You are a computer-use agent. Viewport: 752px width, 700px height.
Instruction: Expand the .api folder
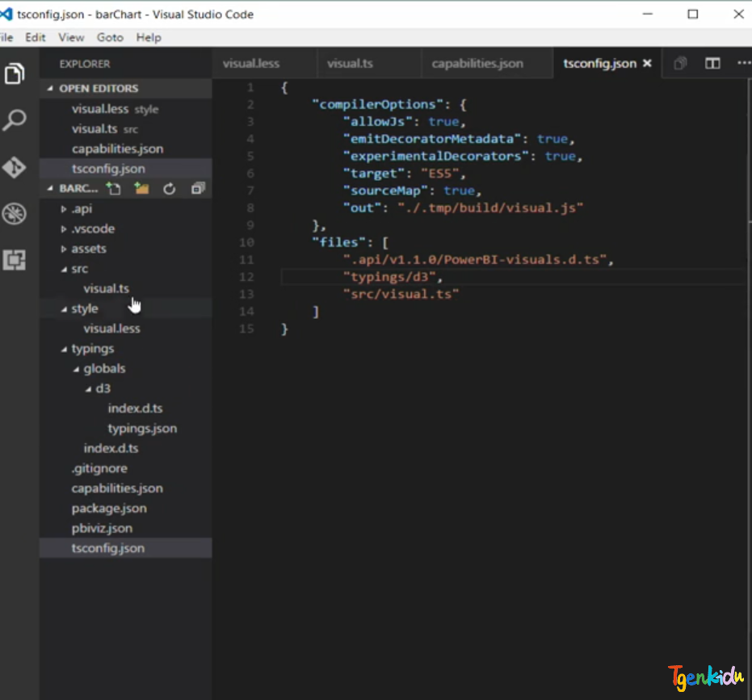[63, 209]
